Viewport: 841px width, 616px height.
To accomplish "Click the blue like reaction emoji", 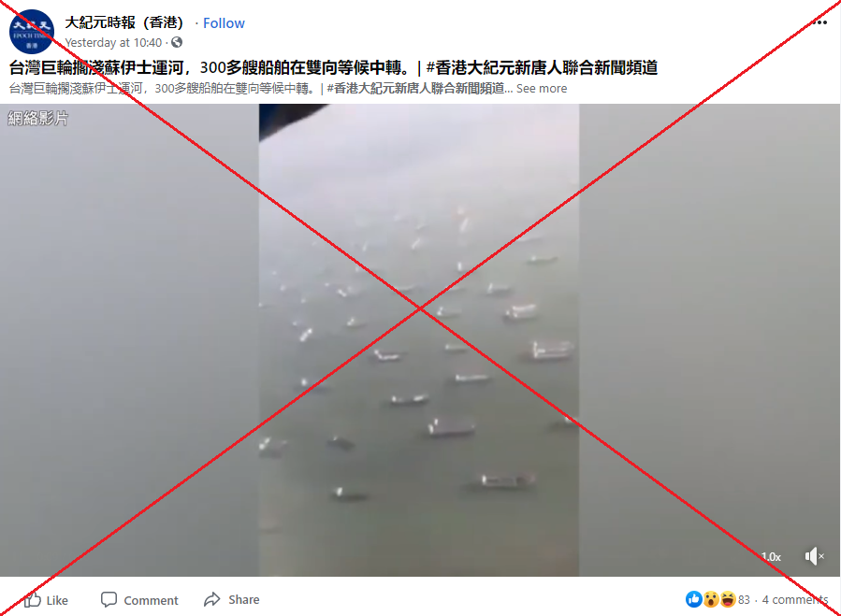I will tap(693, 599).
